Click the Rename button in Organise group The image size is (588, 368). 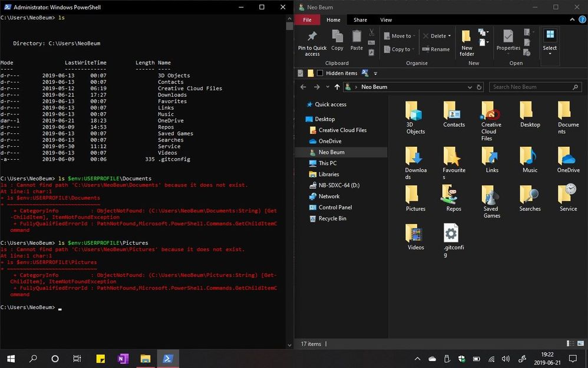pyautogui.click(x=436, y=49)
